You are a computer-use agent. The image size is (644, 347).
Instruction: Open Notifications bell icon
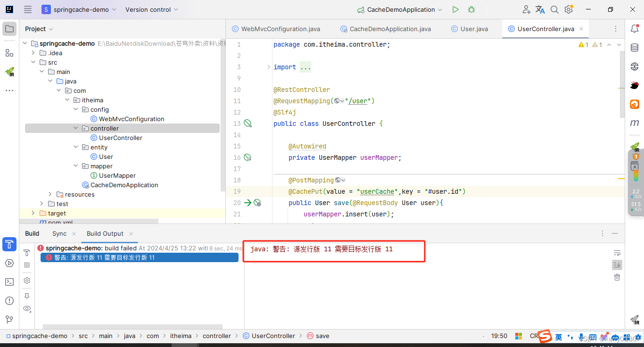click(x=635, y=29)
